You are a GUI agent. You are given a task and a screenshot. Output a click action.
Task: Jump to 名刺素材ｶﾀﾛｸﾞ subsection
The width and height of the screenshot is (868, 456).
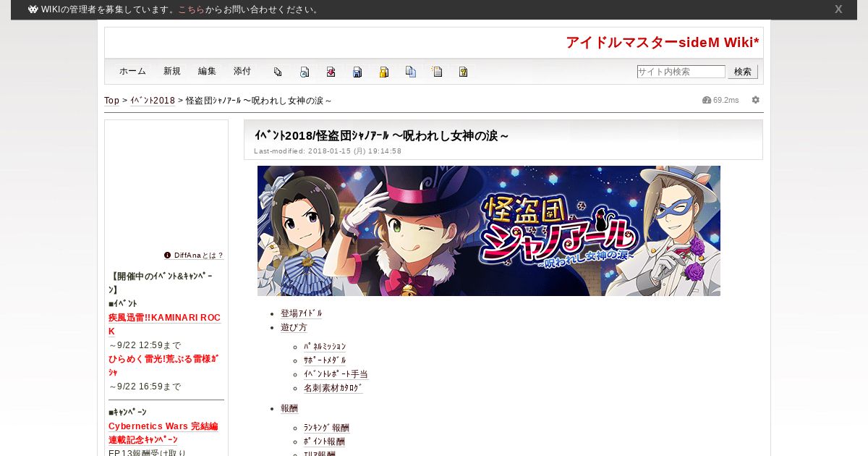333,388
